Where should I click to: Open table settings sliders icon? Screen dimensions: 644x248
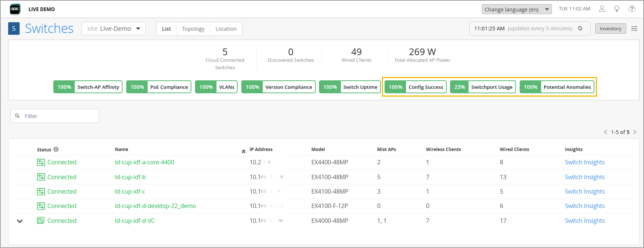pos(634,29)
